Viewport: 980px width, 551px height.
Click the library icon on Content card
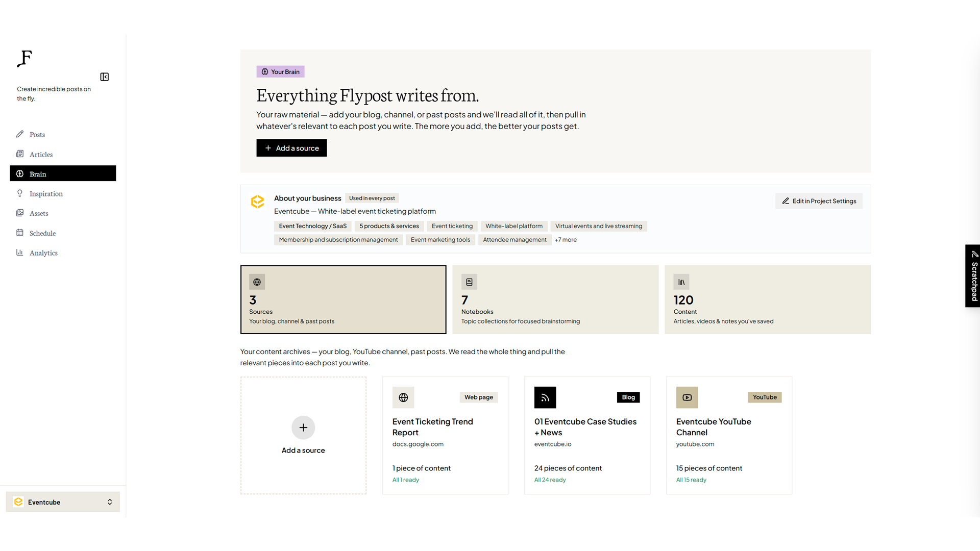(681, 282)
